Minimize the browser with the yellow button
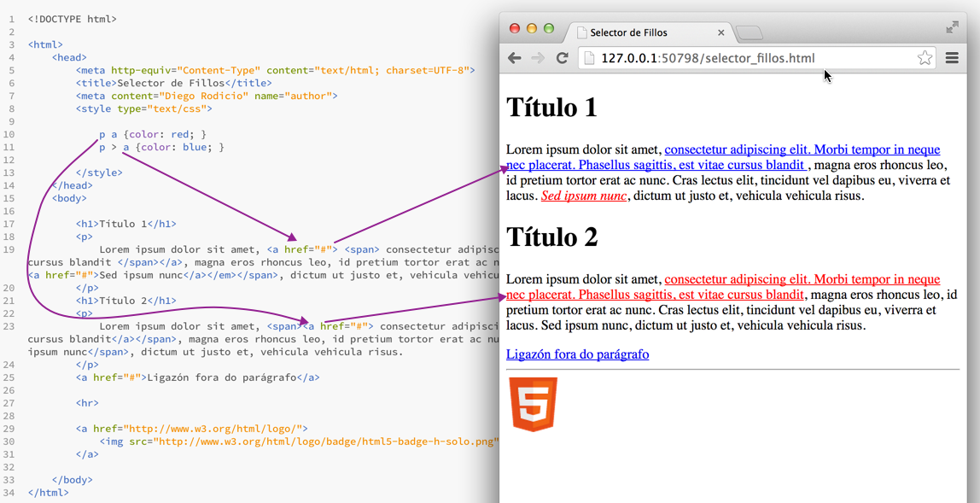The width and height of the screenshot is (980, 503). click(532, 28)
